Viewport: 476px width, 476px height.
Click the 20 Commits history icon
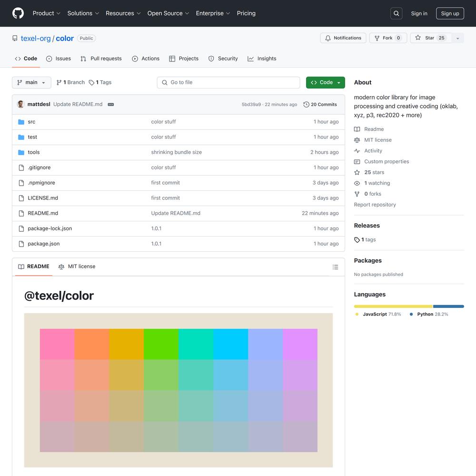coord(306,105)
